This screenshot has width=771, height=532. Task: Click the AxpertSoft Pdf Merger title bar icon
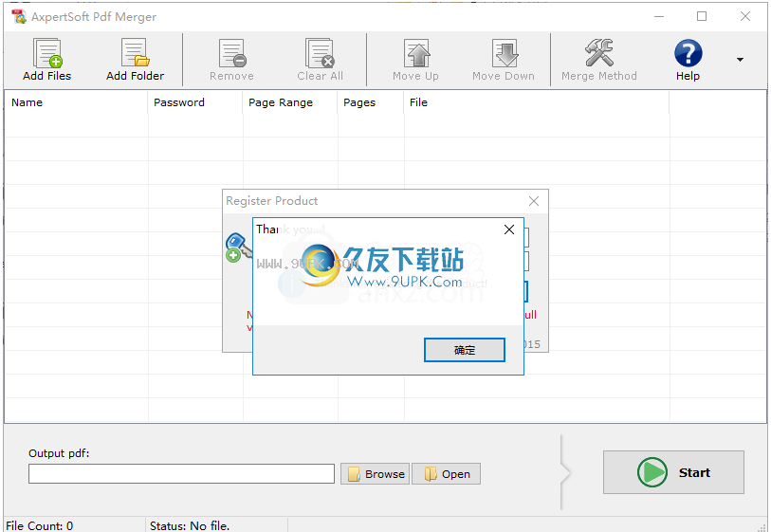[19, 17]
